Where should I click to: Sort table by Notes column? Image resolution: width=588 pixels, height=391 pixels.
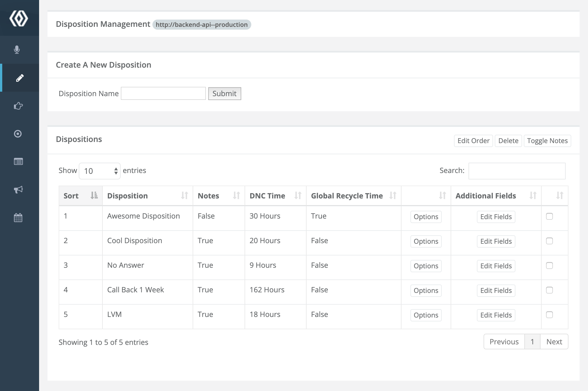[219, 196]
